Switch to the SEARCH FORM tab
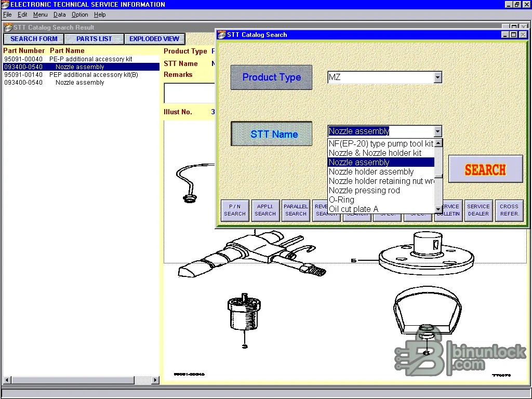 (x=34, y=38)
